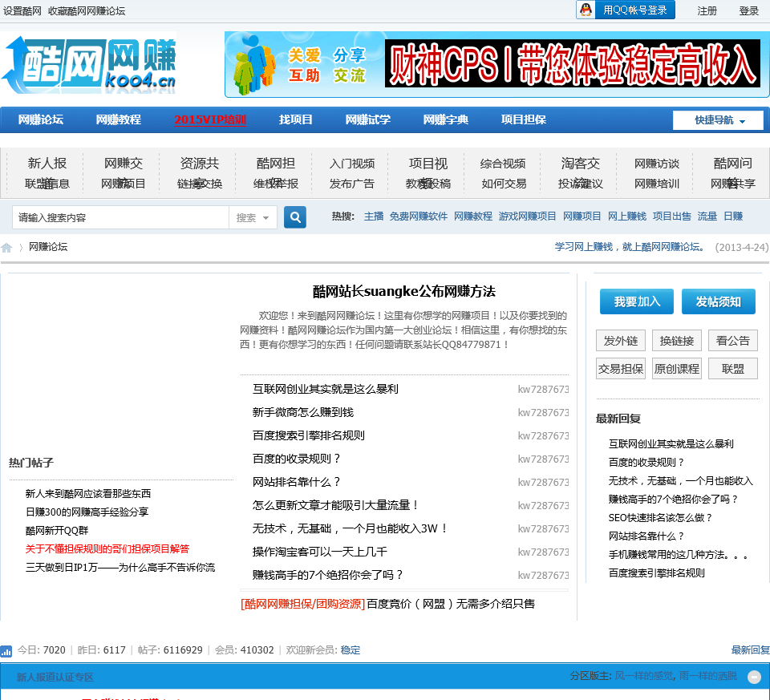This screenshot has height=700, width=770.
Task: Open the 搜索 type dropdown
Action: 253,217
